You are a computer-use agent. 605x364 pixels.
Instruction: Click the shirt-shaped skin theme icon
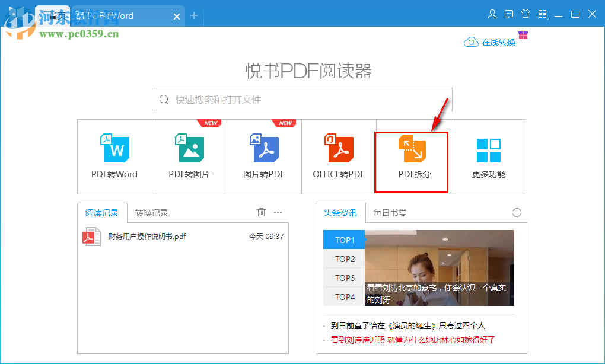tap(526, 14)
